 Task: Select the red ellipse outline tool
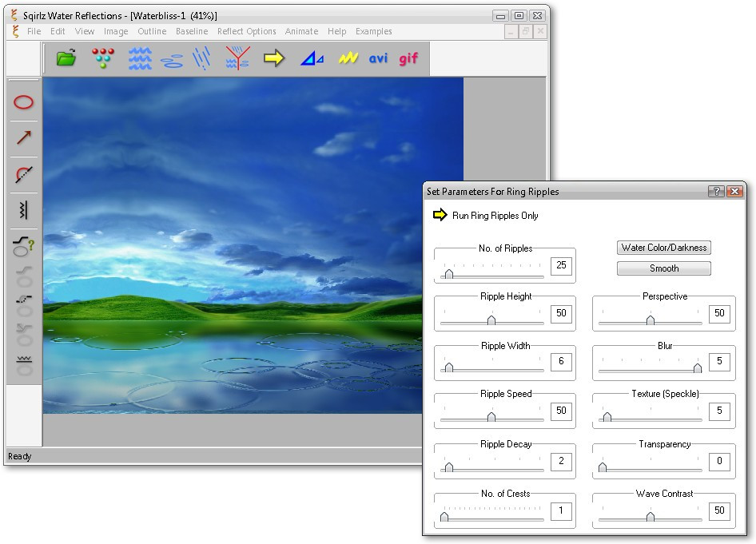click(x=24, y=102)
